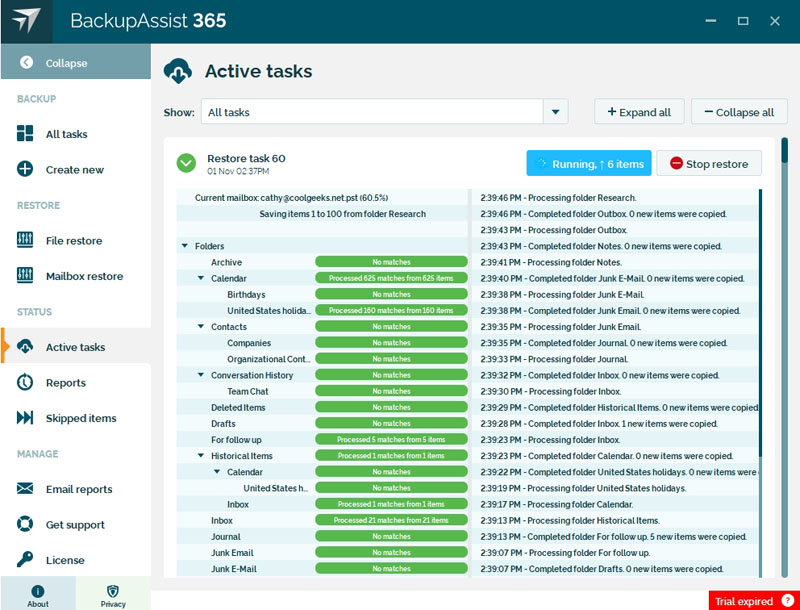
Task: Select the Journal folder row
Action: point(322,537)
